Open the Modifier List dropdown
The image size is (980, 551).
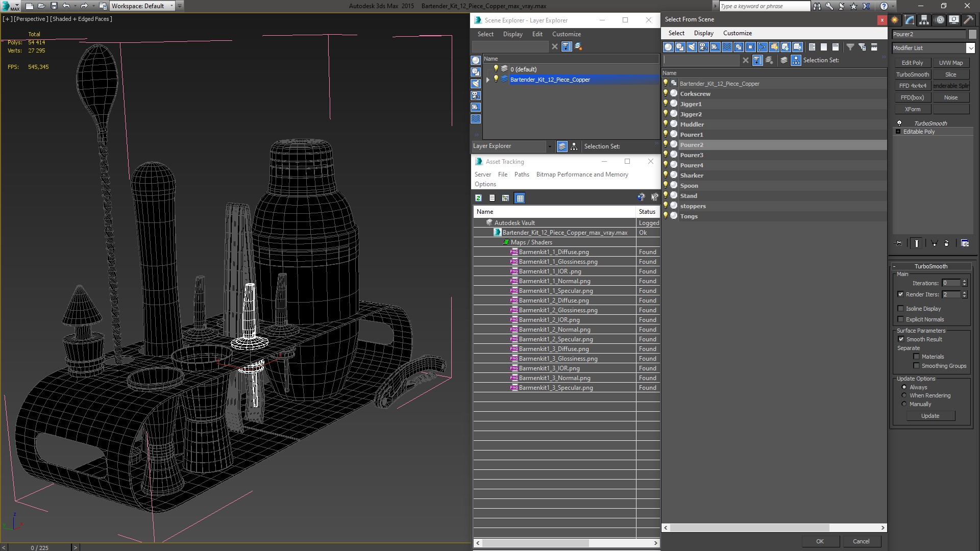[970, 48]
